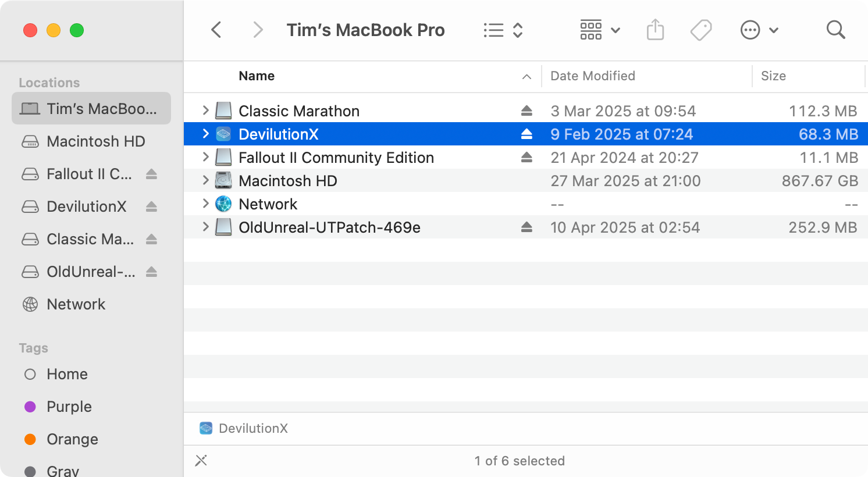Eject the DevilutionX volume

(x=525, y=134)
